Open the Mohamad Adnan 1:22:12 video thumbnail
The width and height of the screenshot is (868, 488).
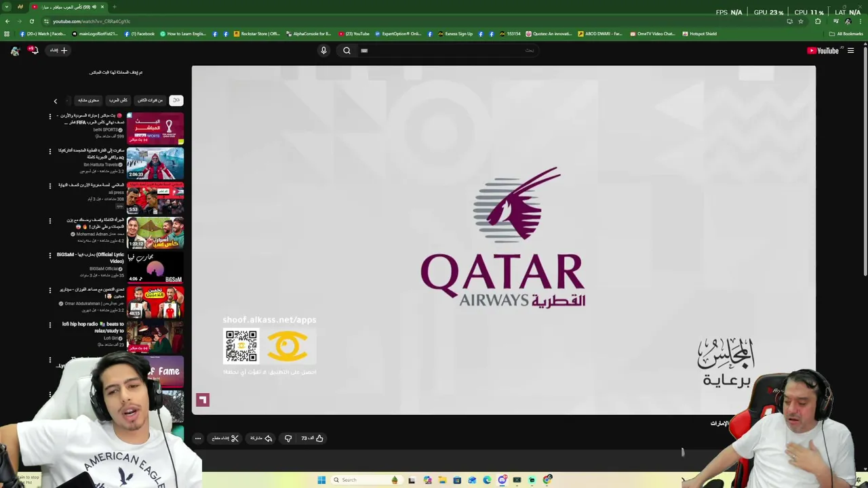(x=155, y=232)
